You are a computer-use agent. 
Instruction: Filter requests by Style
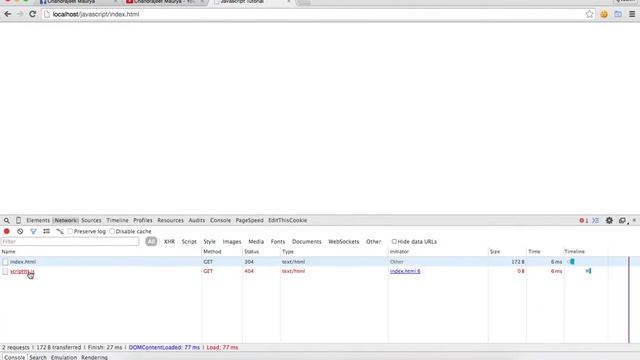coord(209,242)
